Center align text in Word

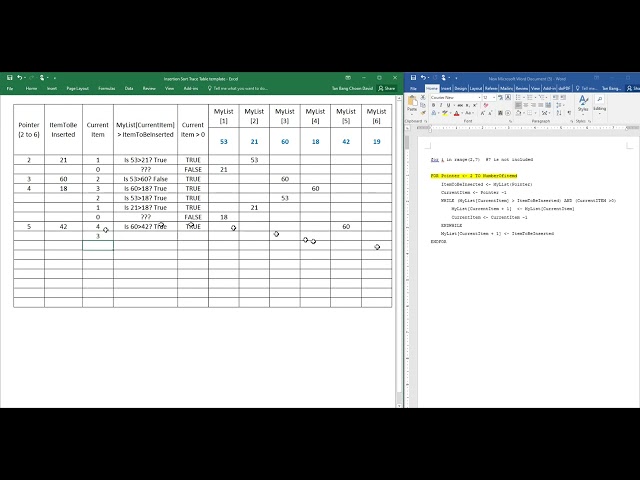526,105
